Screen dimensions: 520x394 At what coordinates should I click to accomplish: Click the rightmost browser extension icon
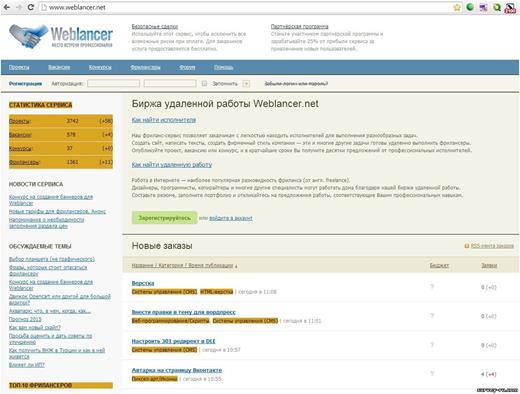[x=510, y=8]
